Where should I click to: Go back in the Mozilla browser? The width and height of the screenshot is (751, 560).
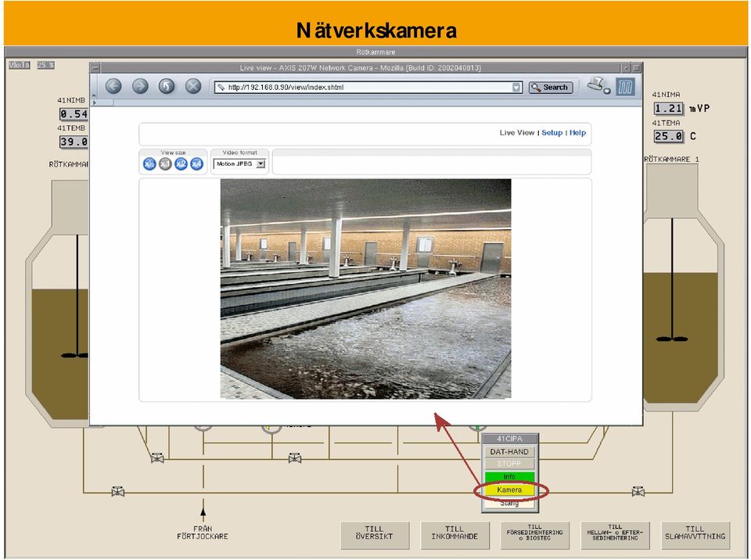tap(113, 86)
